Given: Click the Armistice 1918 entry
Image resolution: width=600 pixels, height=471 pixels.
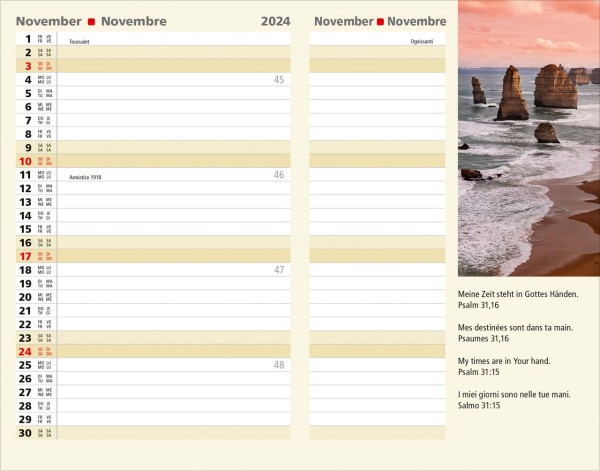Looking at the screenshot, I should point(86,177).
